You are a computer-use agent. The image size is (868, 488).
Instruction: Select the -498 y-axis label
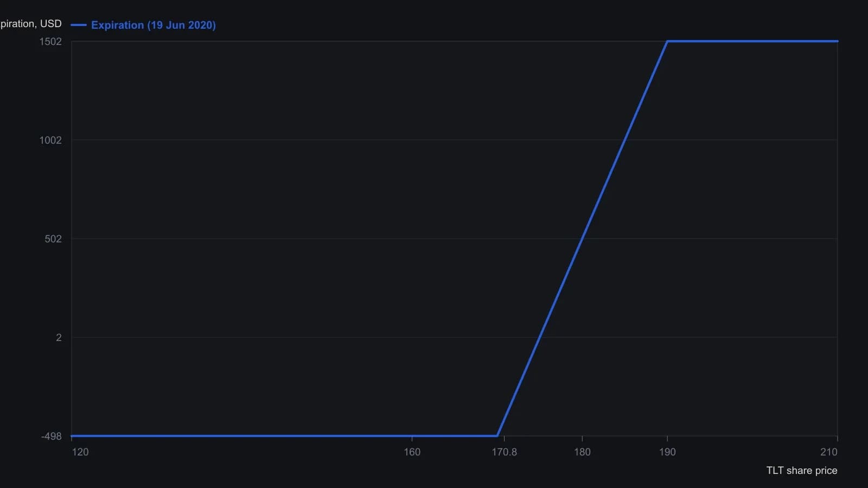[x=52, y=436]
